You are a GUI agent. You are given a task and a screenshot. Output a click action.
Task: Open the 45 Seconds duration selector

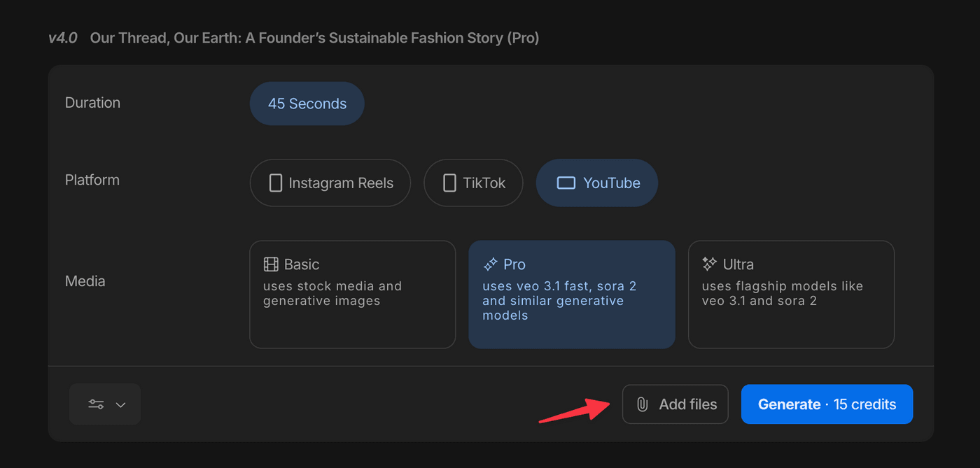coord(307,104)
